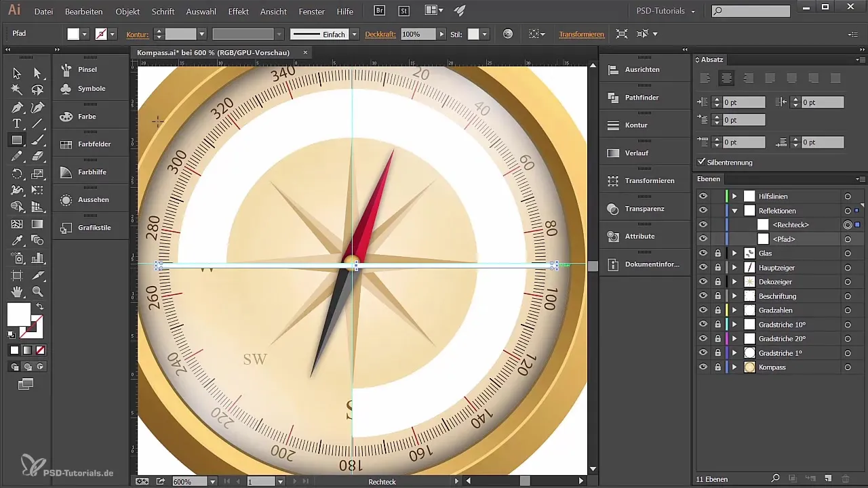The image size is (868, 488).
Task: Open the Transparenz panel
Action: point(643,209)
